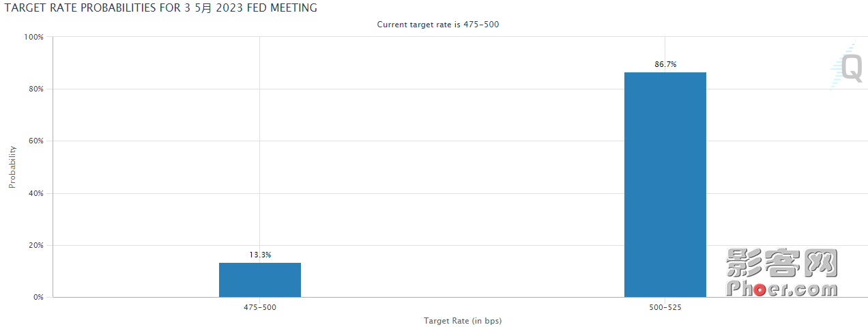Click the QuikStrike Q logo icon

click(846, 67)
